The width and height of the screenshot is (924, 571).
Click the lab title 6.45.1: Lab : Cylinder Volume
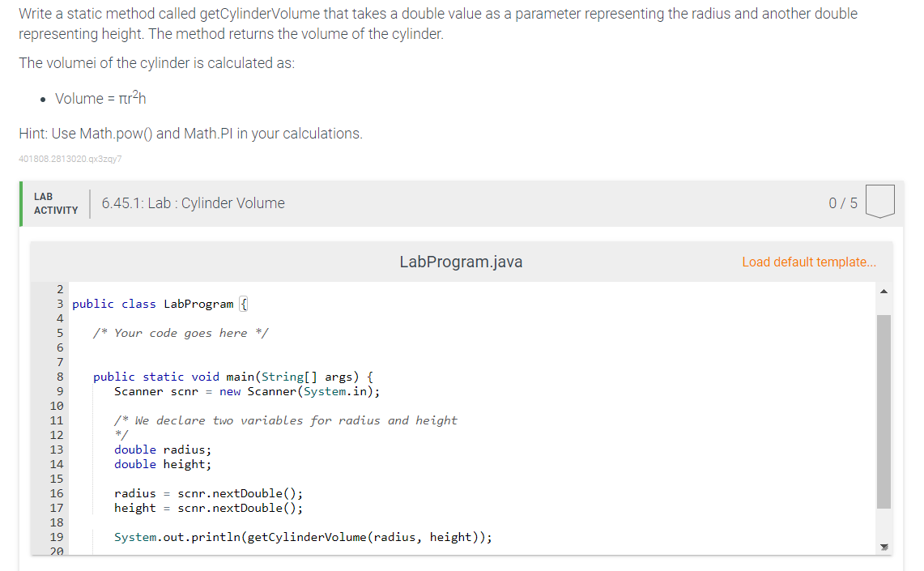(x=193, y=202)
